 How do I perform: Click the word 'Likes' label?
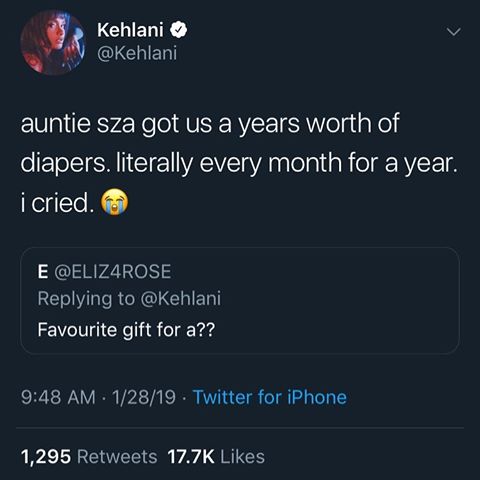click(243, 456)
